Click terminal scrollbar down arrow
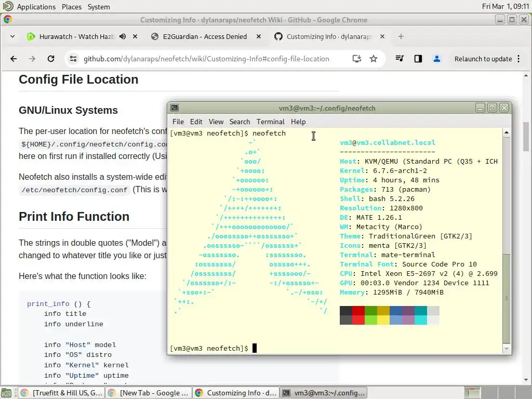The height and width of the screenshot is (399, 532). point(507,349)
